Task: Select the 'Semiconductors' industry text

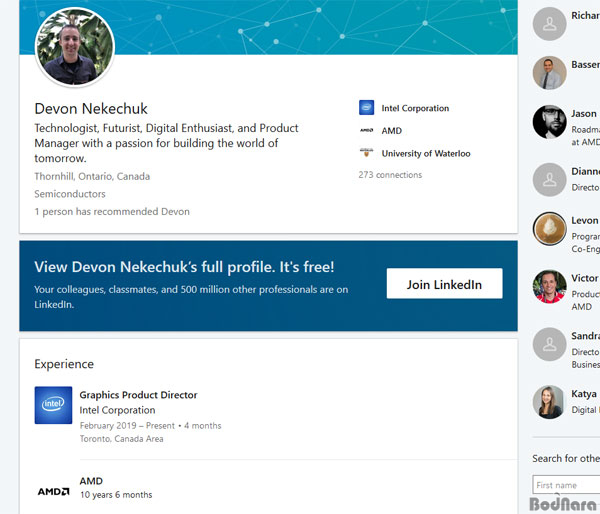Action: [70, 194]
